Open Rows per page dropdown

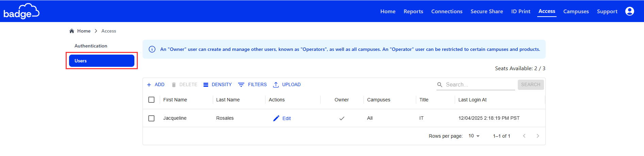pos(474,136)
